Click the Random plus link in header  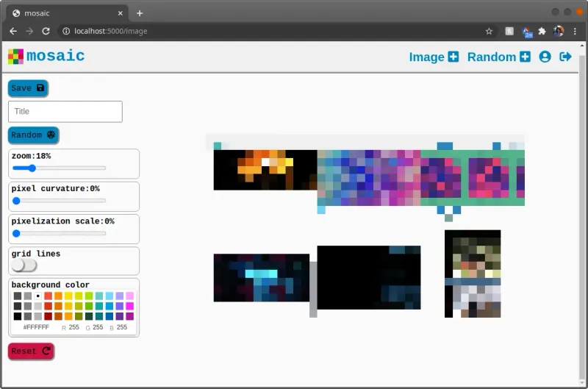[498, 57]
